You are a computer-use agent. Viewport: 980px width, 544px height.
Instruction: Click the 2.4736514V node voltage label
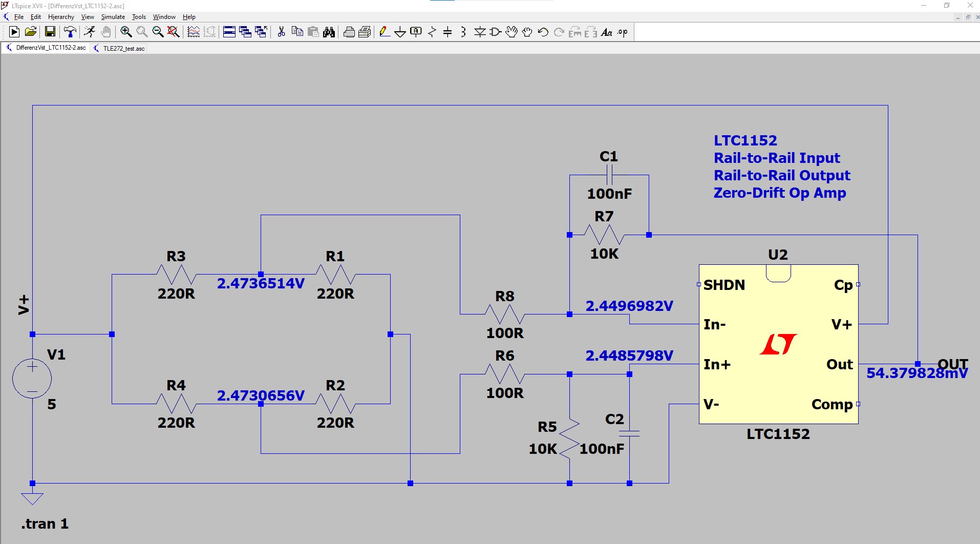pos(261,283)
